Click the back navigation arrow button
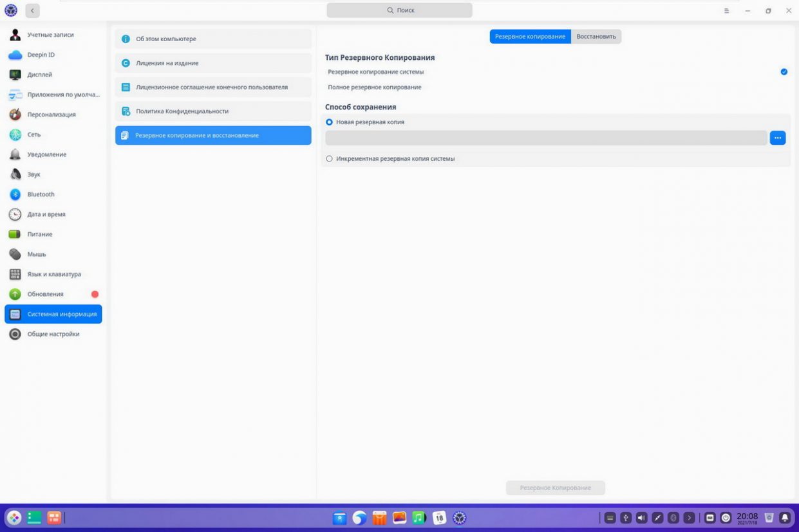The height and width of the screenshot is (532, 799). click(x=32, y=11)
